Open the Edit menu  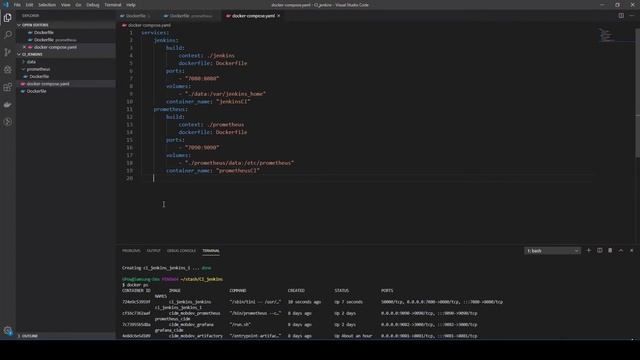[29, 5]
